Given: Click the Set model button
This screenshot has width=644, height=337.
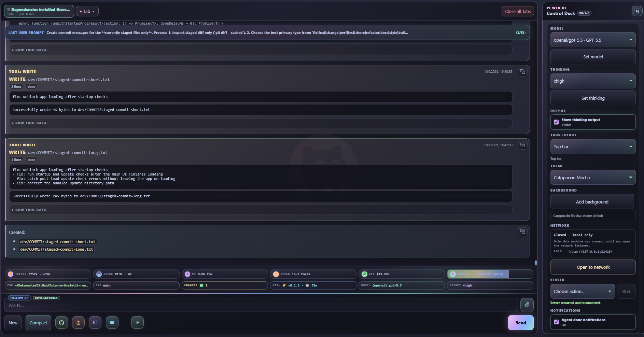Looking at the screenshot, I should point(593,57).
